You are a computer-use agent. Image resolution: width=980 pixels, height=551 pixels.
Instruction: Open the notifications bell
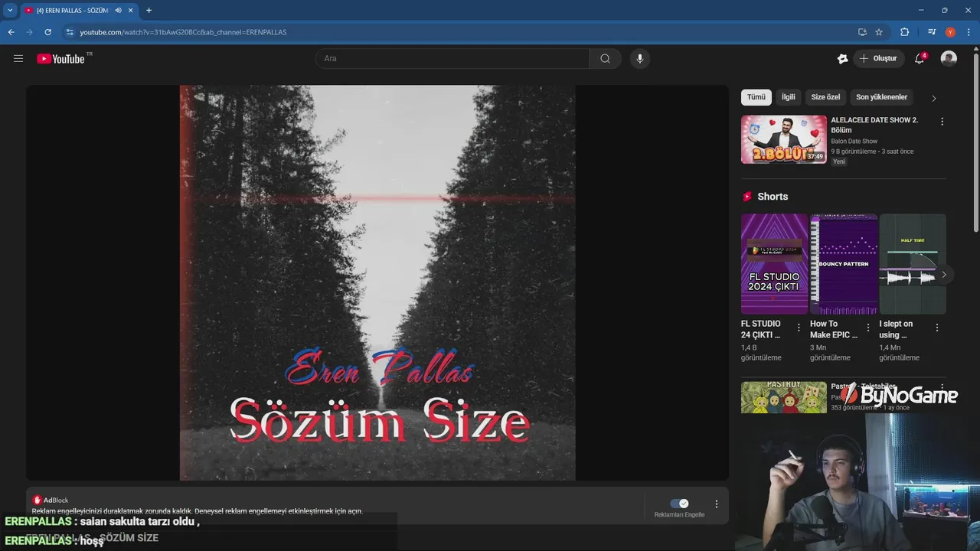tap(920, 58)
